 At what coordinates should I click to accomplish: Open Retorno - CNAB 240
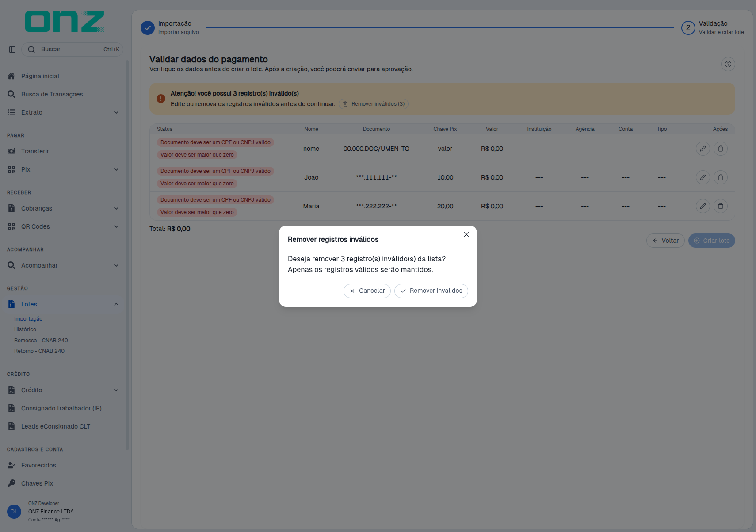tap(39, 351)
